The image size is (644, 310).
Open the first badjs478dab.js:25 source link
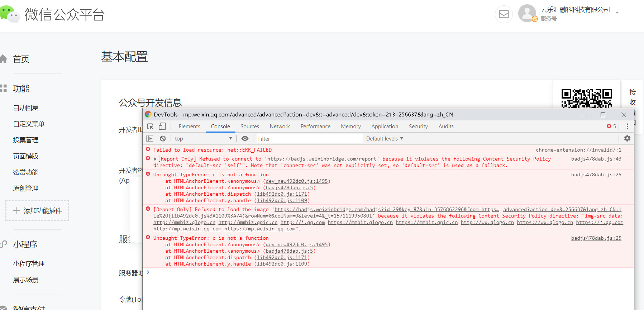[596, 175]
